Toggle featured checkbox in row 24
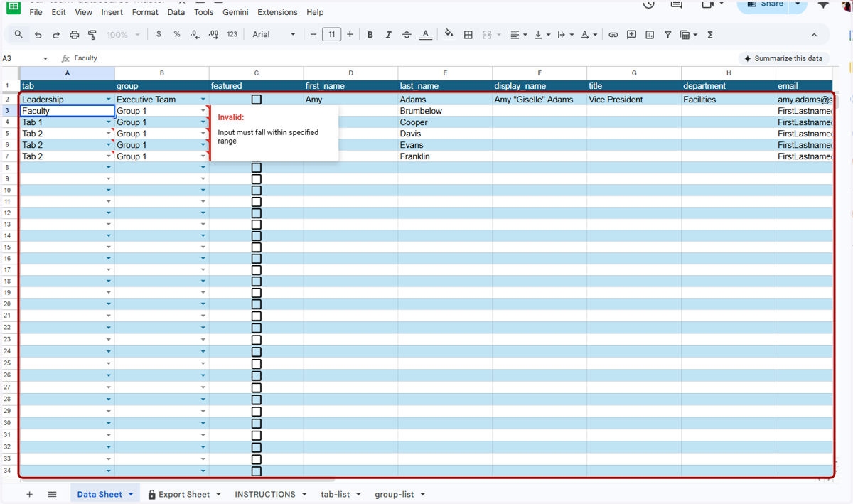 click(257, 352)
